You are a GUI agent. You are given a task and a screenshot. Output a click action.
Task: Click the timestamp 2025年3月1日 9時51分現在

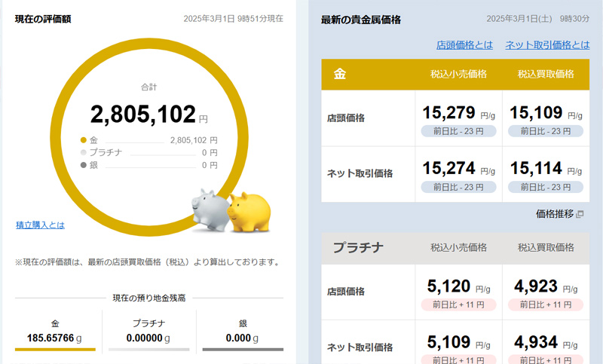[x=233, y=18]
